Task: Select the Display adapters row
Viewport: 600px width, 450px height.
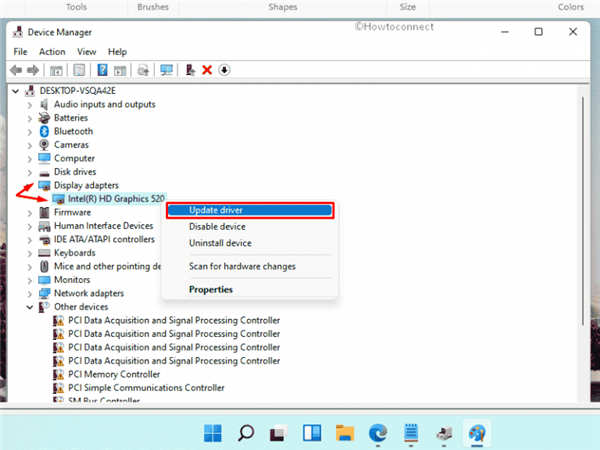Action: (x=86, y=186)
